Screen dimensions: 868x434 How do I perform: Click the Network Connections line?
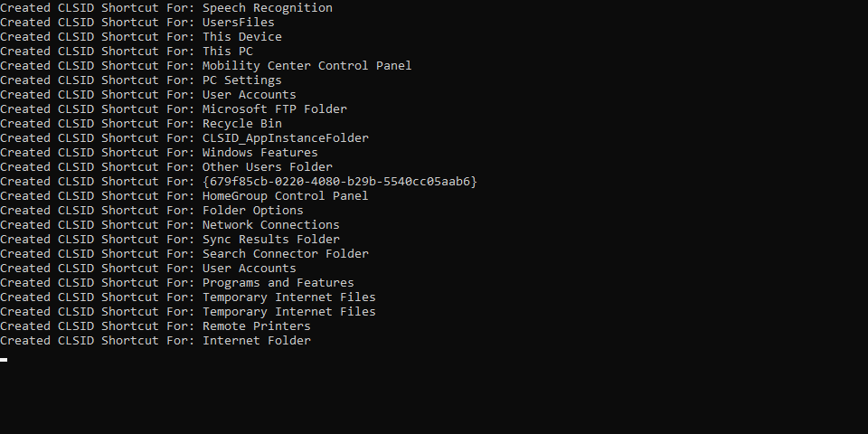pyautogui.click(x=169, y=225)
